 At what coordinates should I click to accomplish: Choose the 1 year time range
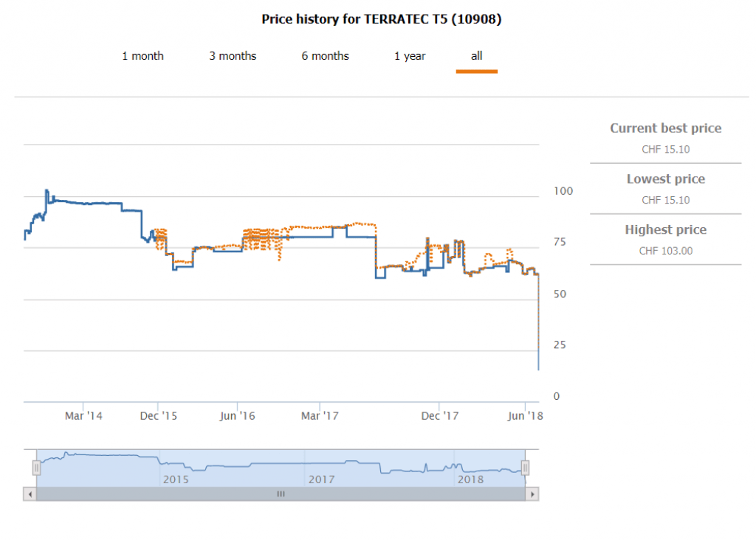point(410,56)
